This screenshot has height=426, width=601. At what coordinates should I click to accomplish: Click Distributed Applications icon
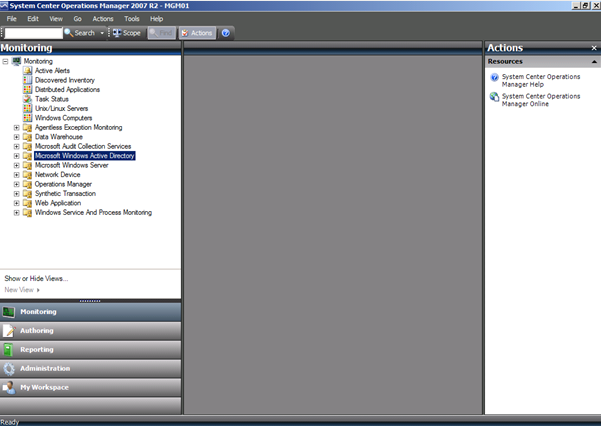(27, 89)
